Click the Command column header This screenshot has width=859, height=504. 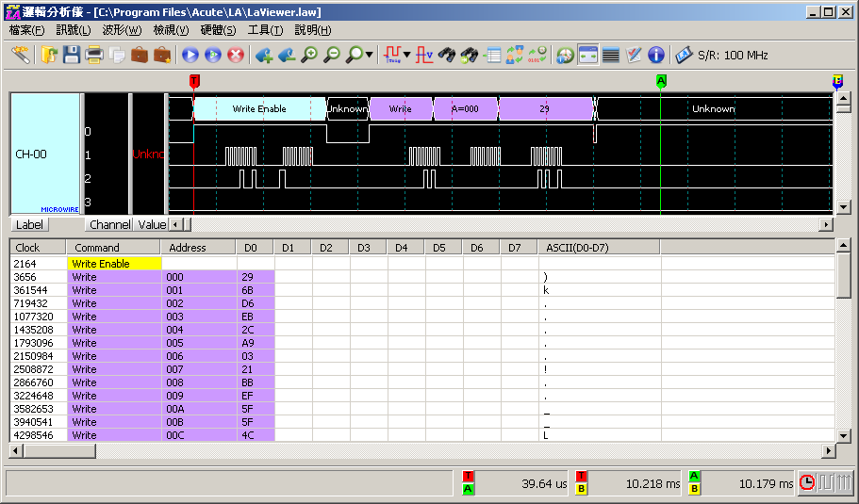click(113, 248)
